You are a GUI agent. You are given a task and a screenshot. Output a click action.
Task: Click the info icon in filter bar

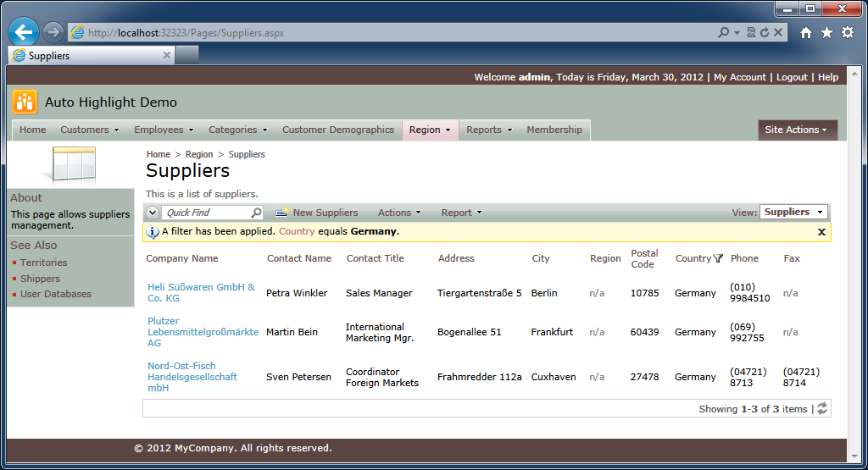[153, 232]
